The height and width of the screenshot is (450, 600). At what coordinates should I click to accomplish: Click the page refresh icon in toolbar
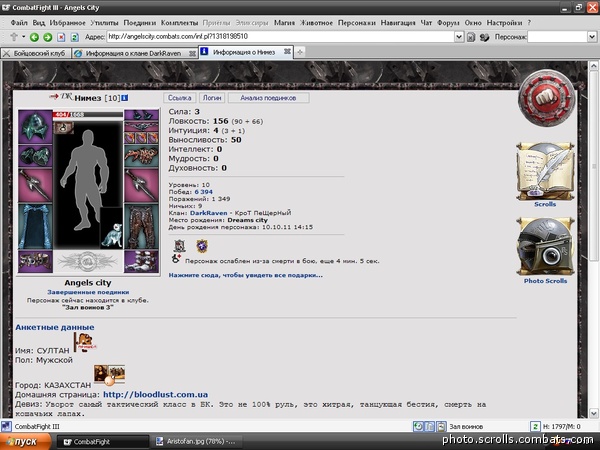(75, 37)
